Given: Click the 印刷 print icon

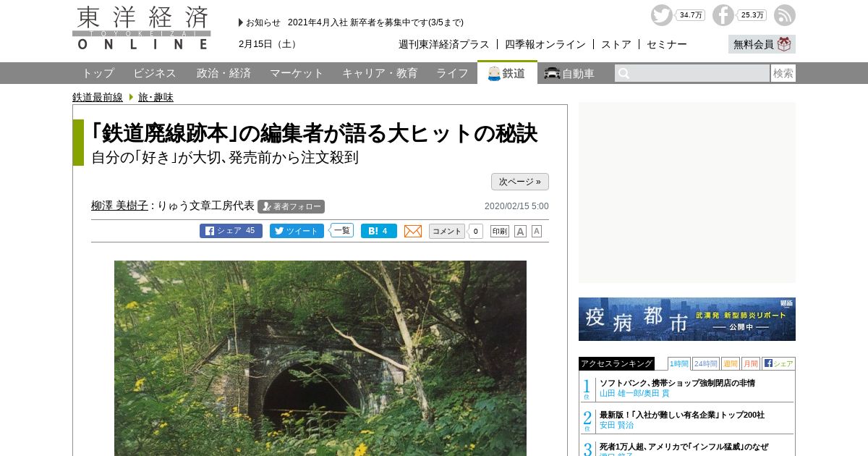Looking at the screenshot, I should pos(500,231).
